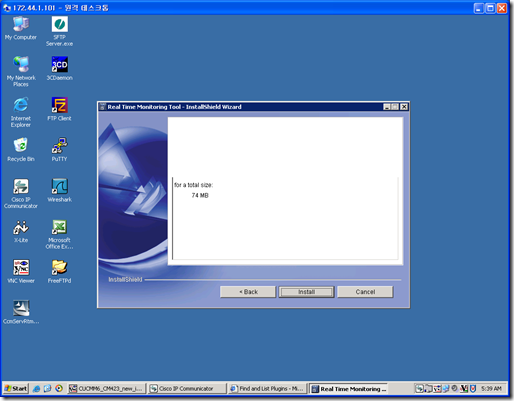The image size is (514, 401).
Task: Open the Start menu
Action: [x=15, y=388]
